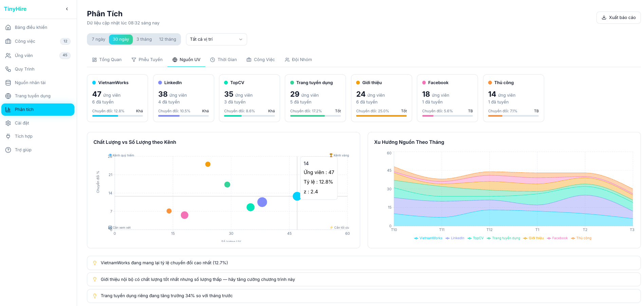
Task: Open Ứng viên candidates section via its icon
Action: pos(8,55)
